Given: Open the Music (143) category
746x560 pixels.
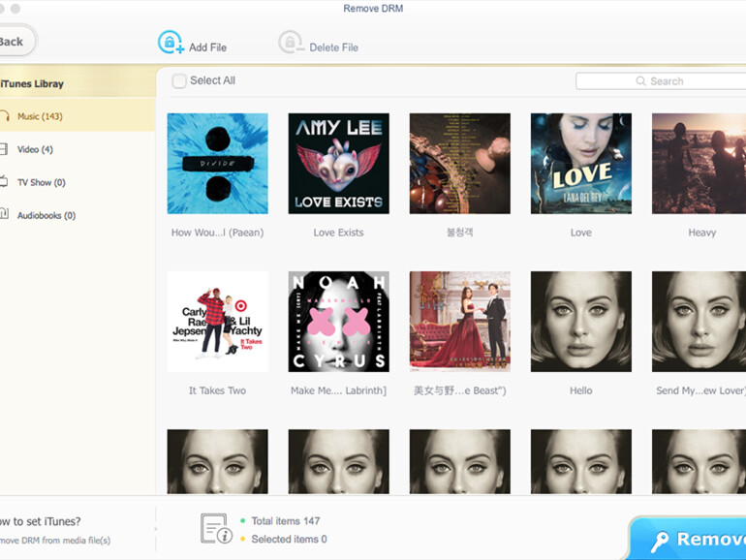Looking at the screenshot, I should pyautogui.click(x=78, y=116).
